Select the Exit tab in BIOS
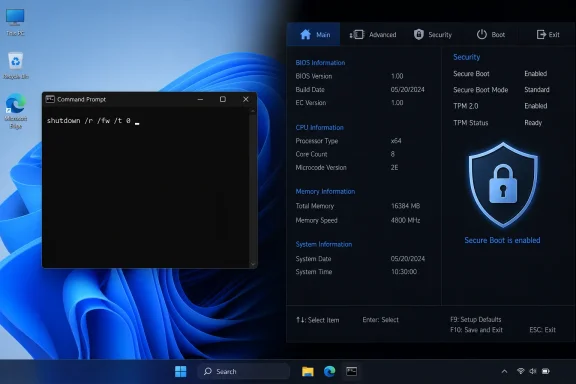The height and width of the screenshot is (384, 576). [x=548, y=35]
